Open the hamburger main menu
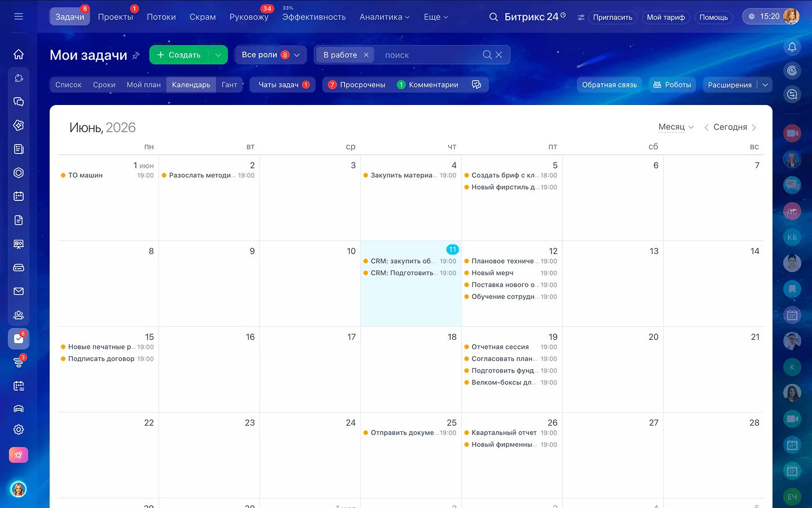Screen dimensions: 812x508 pos(19,16)
